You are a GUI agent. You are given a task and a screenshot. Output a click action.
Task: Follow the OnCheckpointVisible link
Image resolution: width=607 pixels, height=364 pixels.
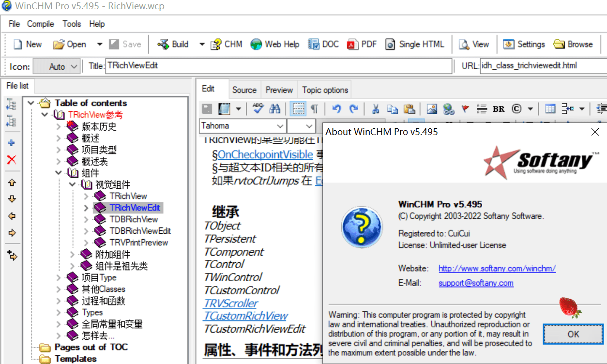265,155
